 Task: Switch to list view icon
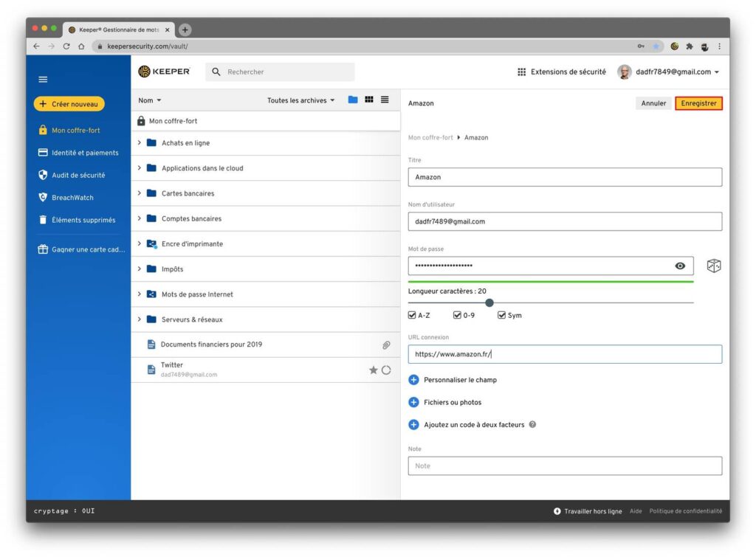point(385,100)
